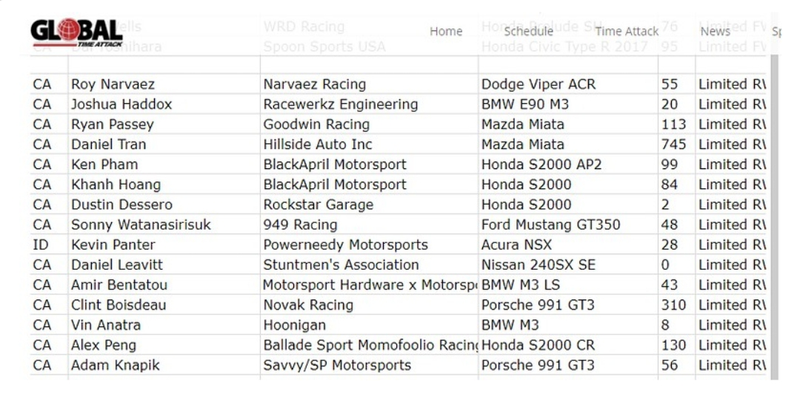This screenshot has width=800, height=393.
Task: Open the Home menu item
Action: pyautogui.click(x=446, y=32)
